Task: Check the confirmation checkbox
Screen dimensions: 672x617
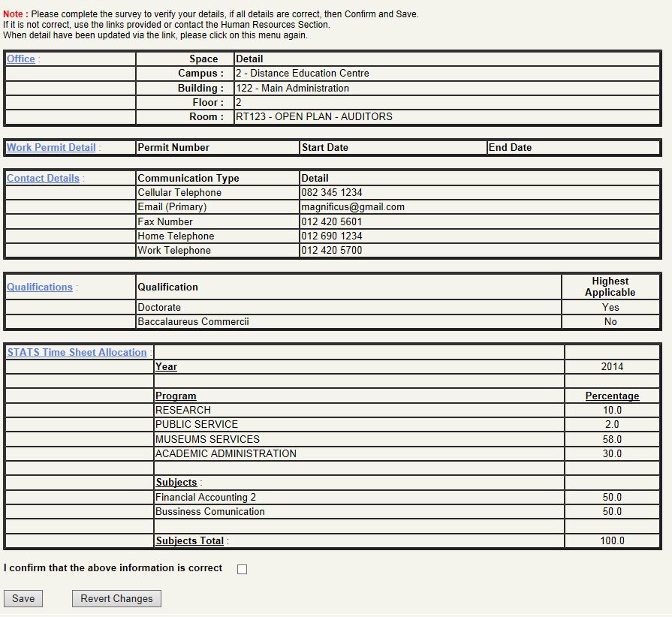Action: pyautogui.click(x=241, y=569)
